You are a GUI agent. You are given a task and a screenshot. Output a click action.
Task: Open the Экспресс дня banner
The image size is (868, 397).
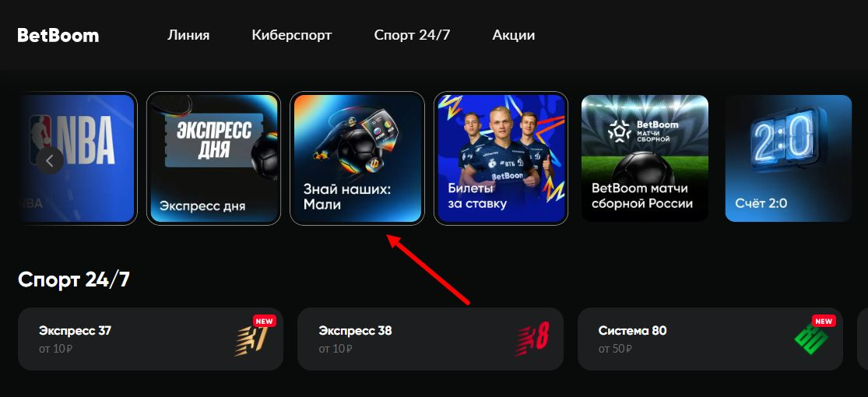click(213, 158)
